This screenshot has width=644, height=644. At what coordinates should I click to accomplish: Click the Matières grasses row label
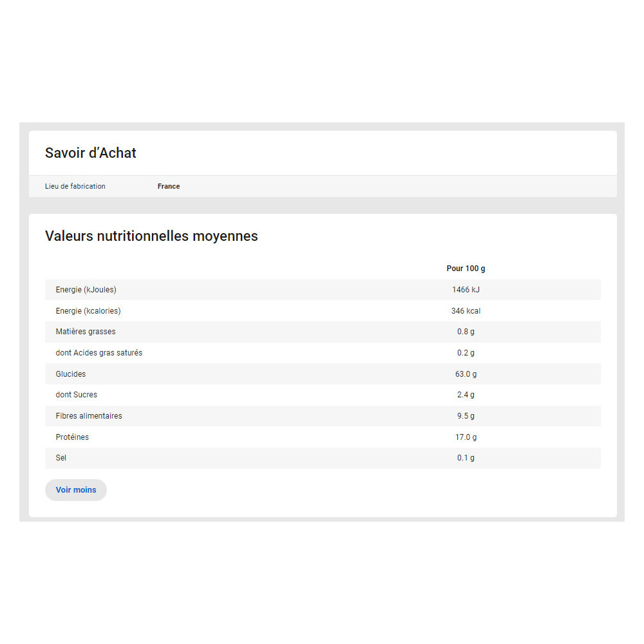(x=86, y=332)
